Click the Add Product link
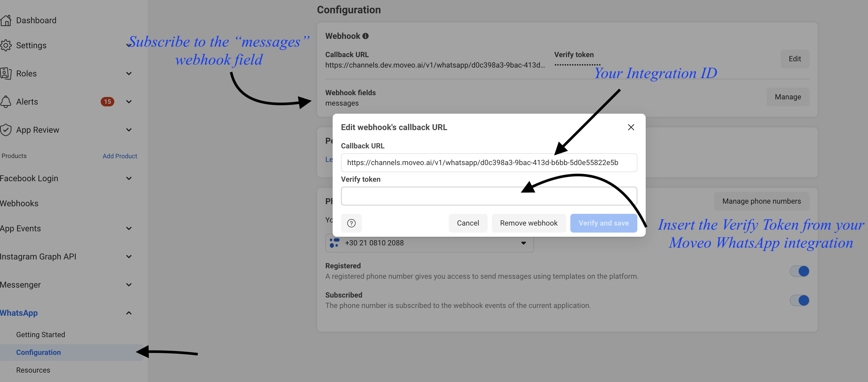This screenshot has width=868, height=382. 119,156
